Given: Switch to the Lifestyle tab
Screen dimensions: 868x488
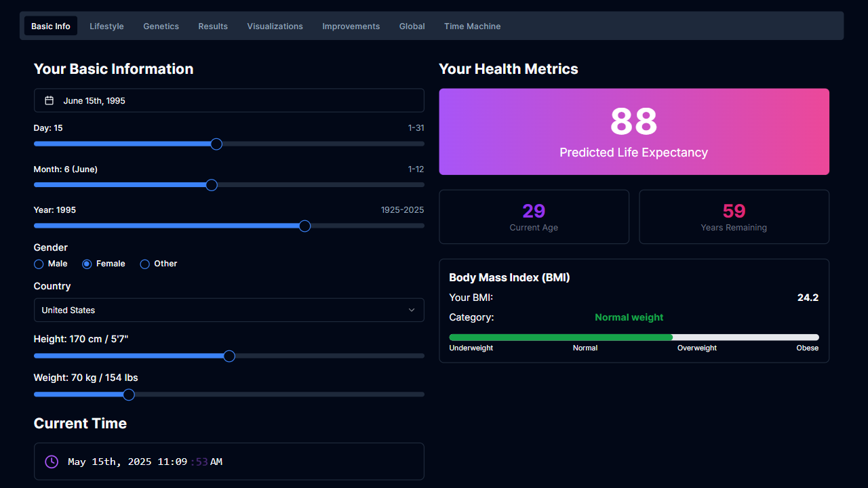Looking at the screenshot, I should [x=106, y=26].
